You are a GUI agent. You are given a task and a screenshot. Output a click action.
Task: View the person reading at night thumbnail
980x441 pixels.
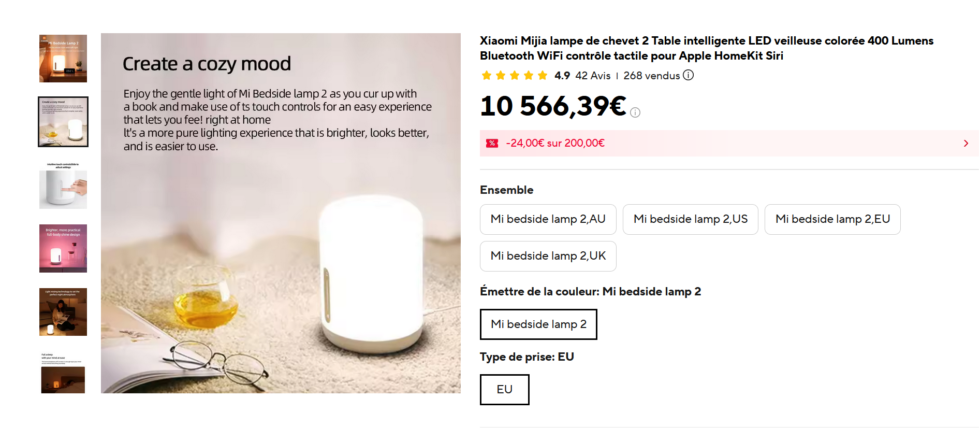[63, 312]
